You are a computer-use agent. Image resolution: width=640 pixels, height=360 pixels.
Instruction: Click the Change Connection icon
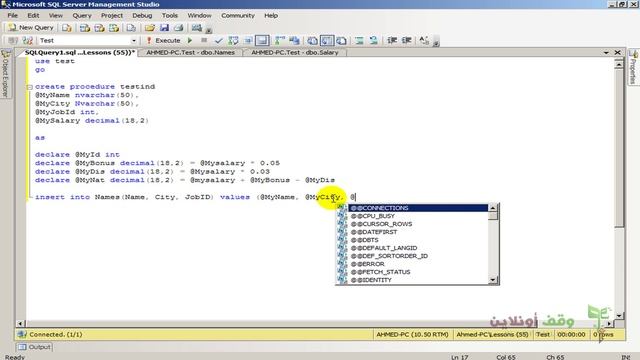click(28, 40)
